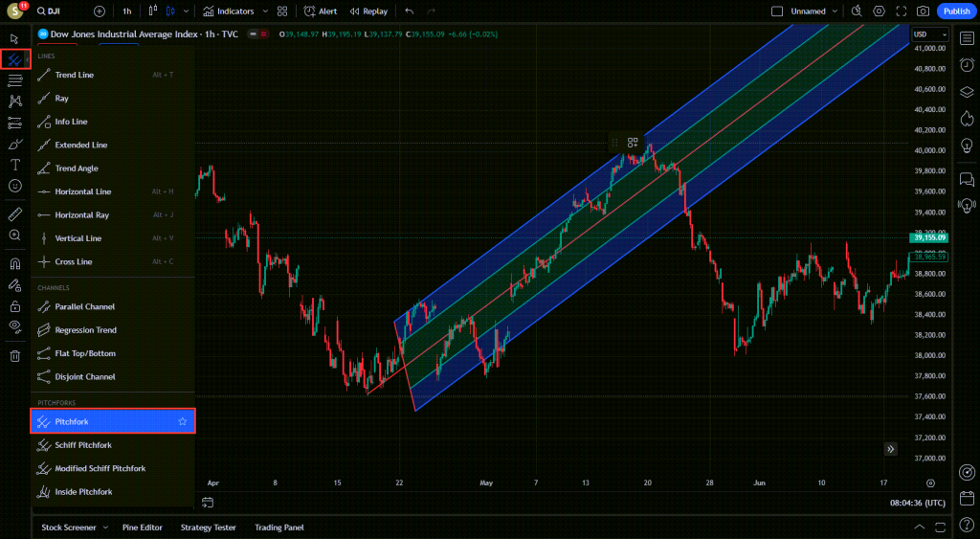Enter fullscreen mode
This screenshot has height=539, width=980.
(902, 11)
